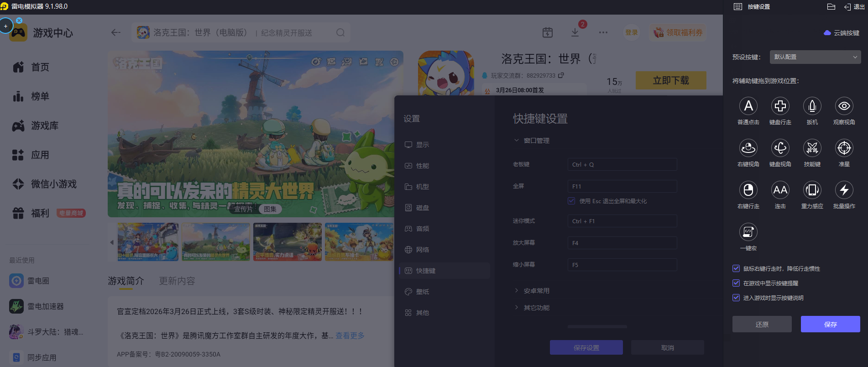Open 壁纸 settings category

pos(444,292)
